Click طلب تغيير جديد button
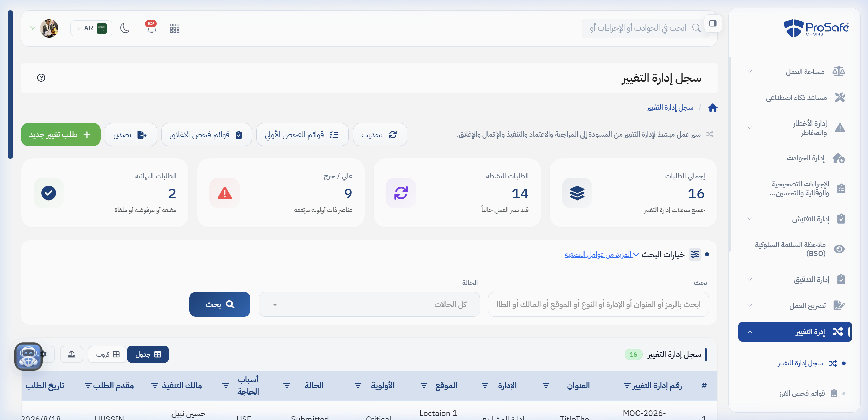This screenshot has height=420, width=868. (x=61, y=135)
